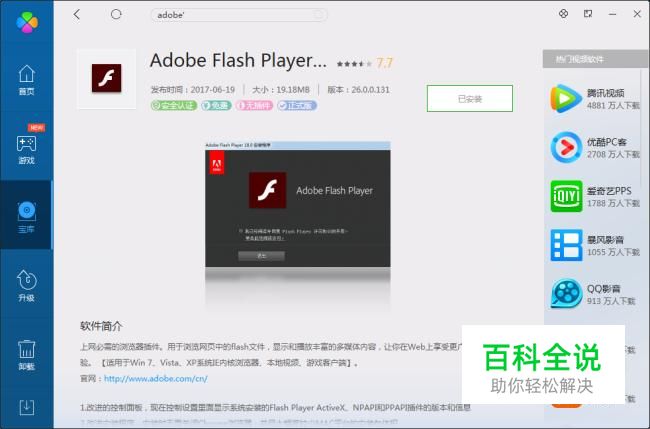Open the Flash Player installer screenshot thumbnail
650x429 pixels.
[x=298, y=205]
